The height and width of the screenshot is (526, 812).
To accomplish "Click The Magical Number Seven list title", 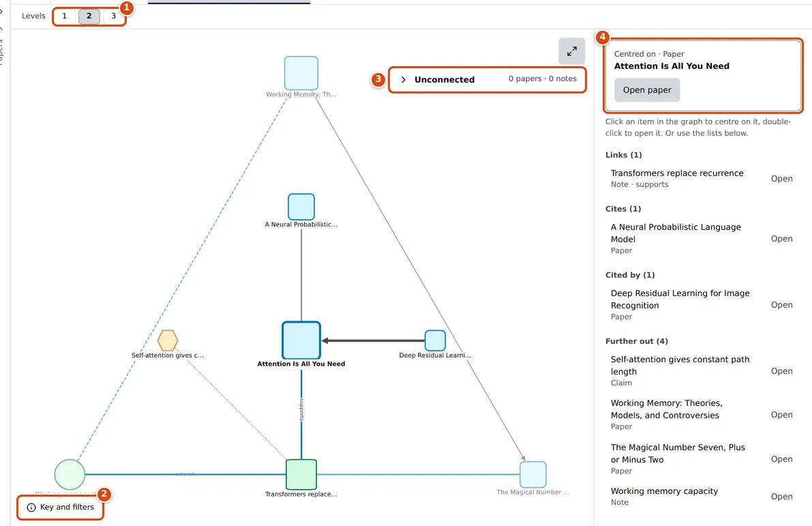I will pos(678,454).
